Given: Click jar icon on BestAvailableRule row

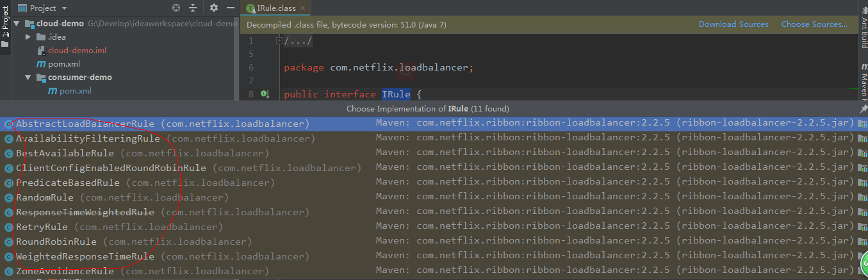Looking at the screenshot, I should pyautogui.click(x=862, y=153).
